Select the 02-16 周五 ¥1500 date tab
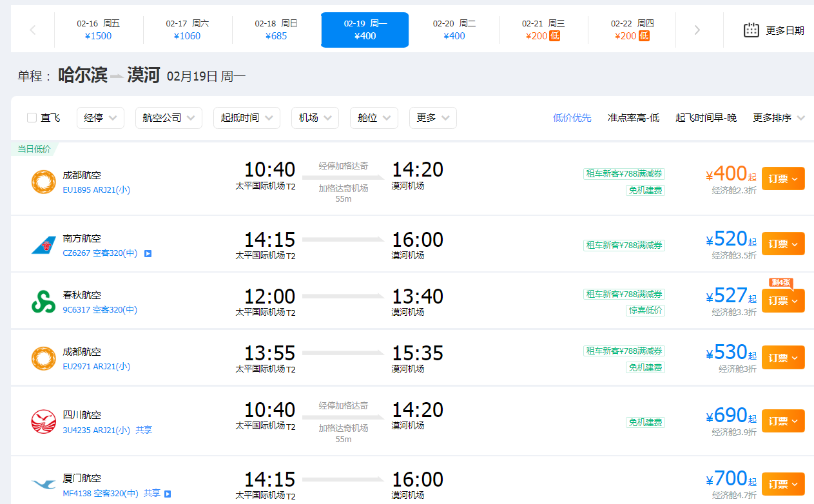 click(97, 29)
